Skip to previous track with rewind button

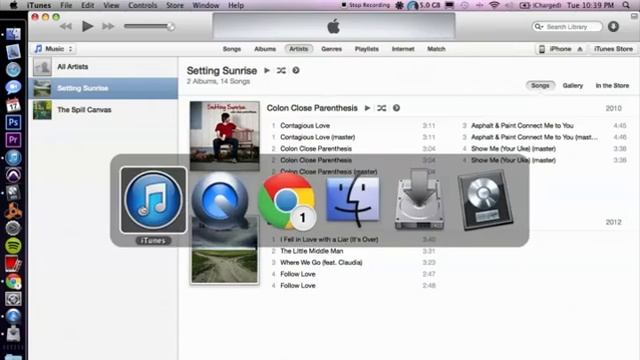(66, 27)
